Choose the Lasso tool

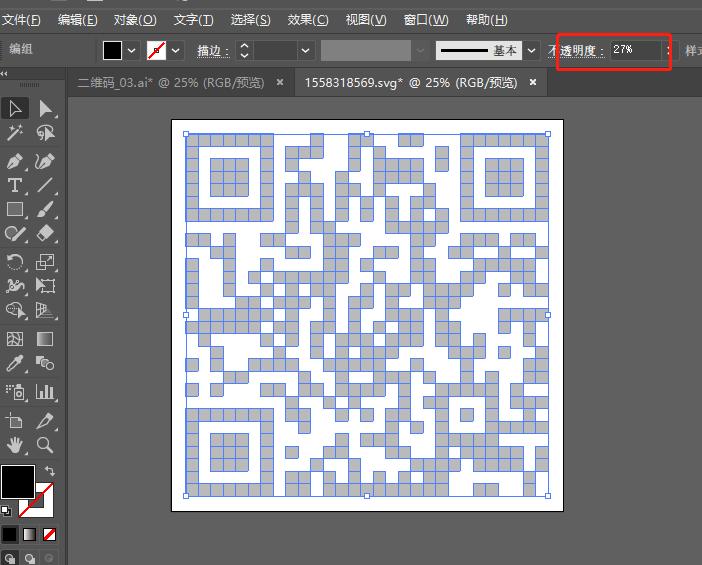[x=45, y=133]
